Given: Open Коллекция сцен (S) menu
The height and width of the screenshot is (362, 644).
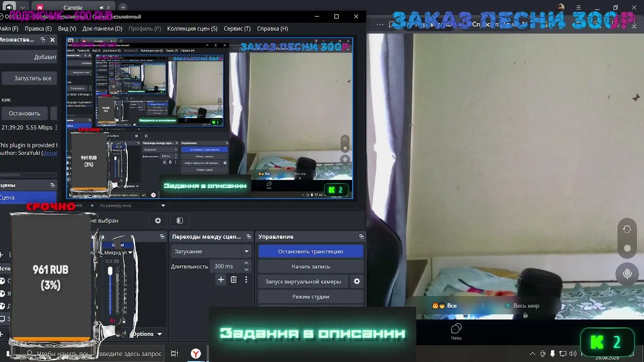Looking at the screenshot, I should [x=192, y=29].
